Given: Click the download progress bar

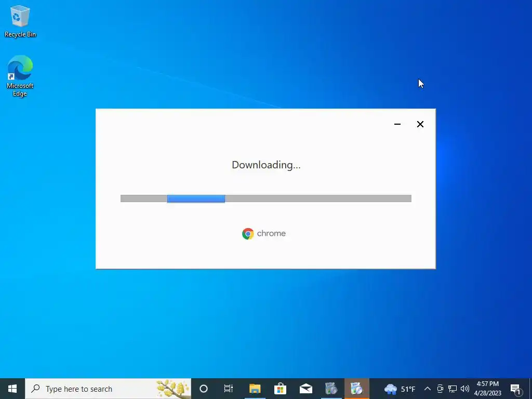Looking at the screenshot, I should (265, 198).
